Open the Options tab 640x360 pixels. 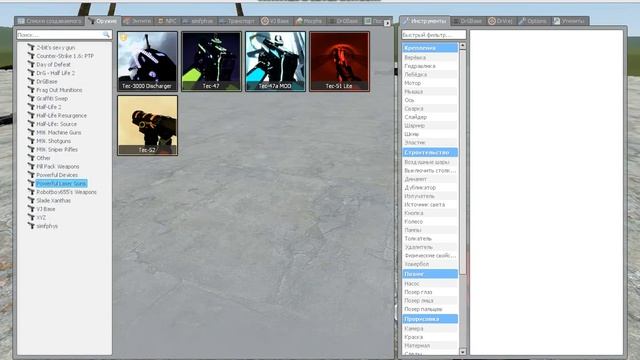point(533,21)
